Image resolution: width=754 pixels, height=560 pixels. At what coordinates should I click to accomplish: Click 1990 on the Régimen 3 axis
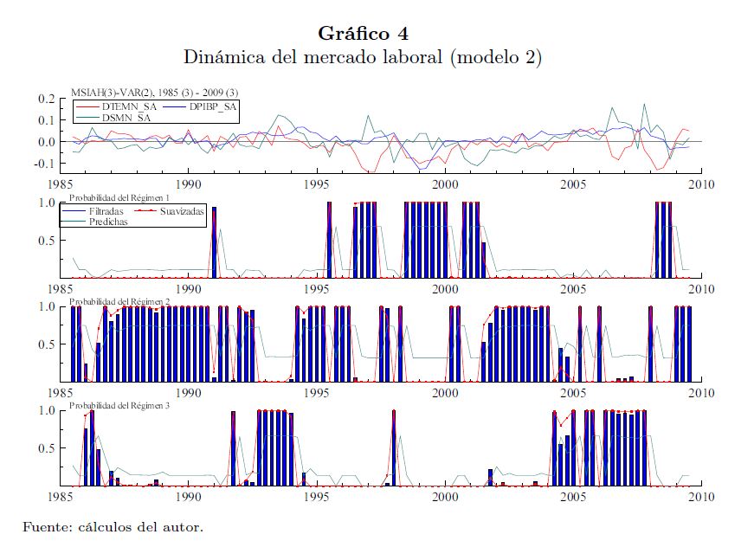pos(188,497)
